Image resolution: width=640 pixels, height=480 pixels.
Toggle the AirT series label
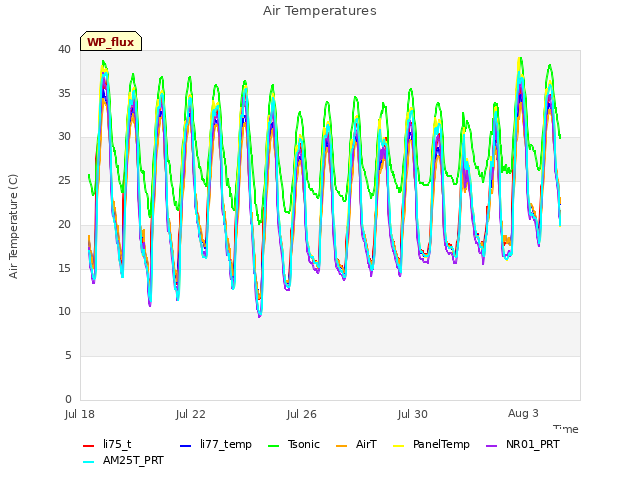click(x=366, y=444)
